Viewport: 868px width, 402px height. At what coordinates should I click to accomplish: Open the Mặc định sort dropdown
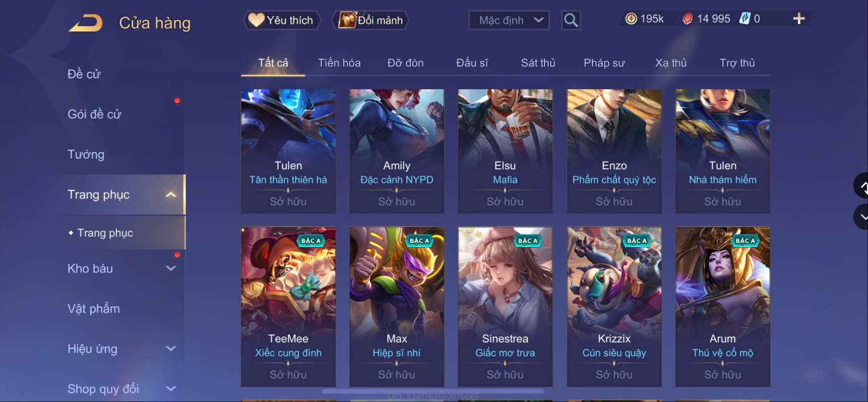pos(509,20)
